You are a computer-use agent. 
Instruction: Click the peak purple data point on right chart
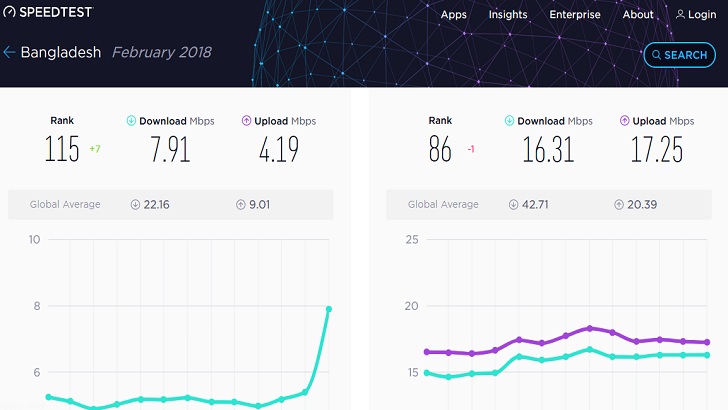tap(590, 328)
